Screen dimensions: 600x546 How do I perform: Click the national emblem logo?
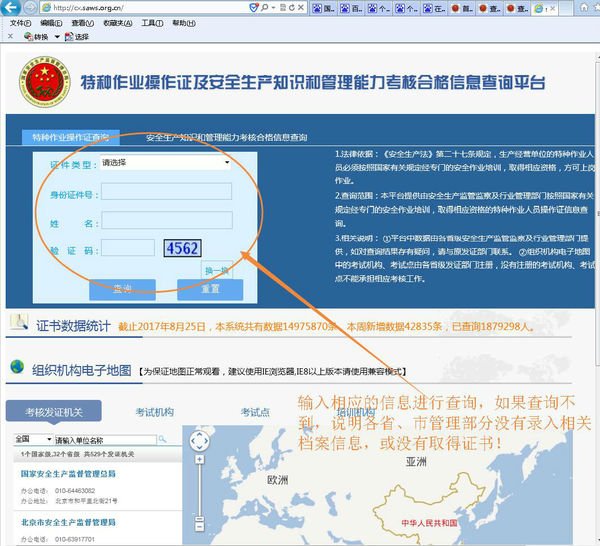point(45,81)
